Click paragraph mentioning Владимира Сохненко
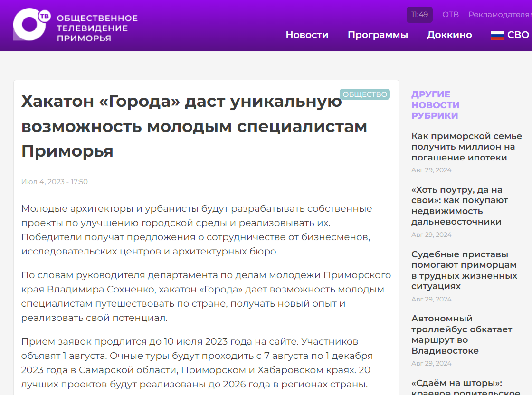 point(206,296)
